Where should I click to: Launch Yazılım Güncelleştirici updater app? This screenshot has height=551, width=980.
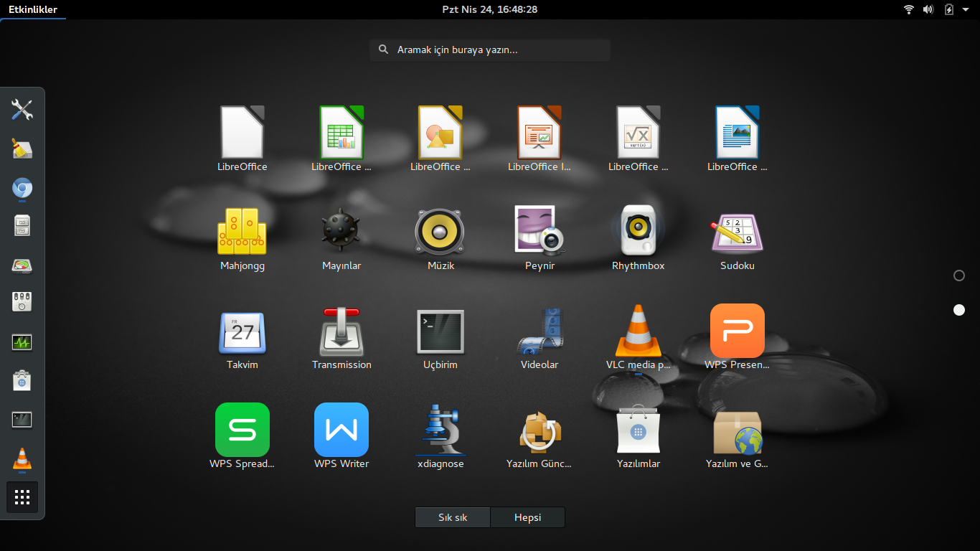[540, 431]
